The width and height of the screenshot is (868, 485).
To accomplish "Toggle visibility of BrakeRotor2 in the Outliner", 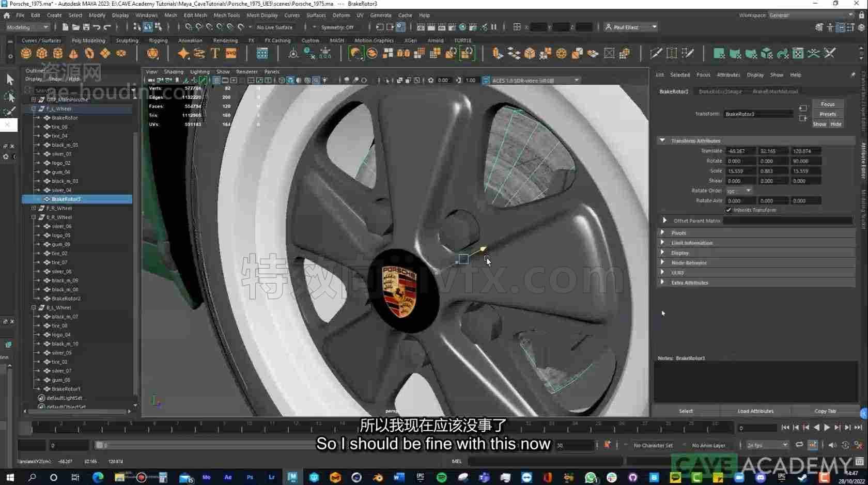I will click(x=47, y=299).
